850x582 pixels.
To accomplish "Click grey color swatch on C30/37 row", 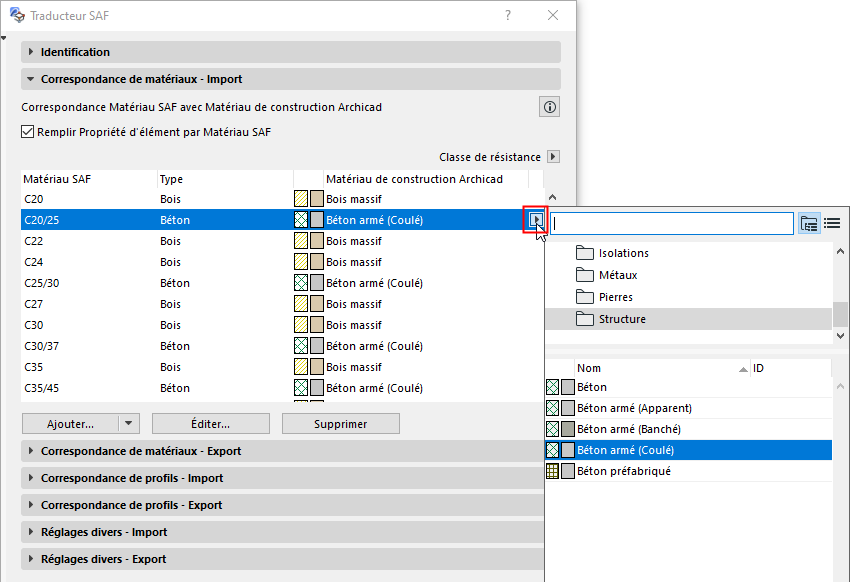I will coord(317,346).
